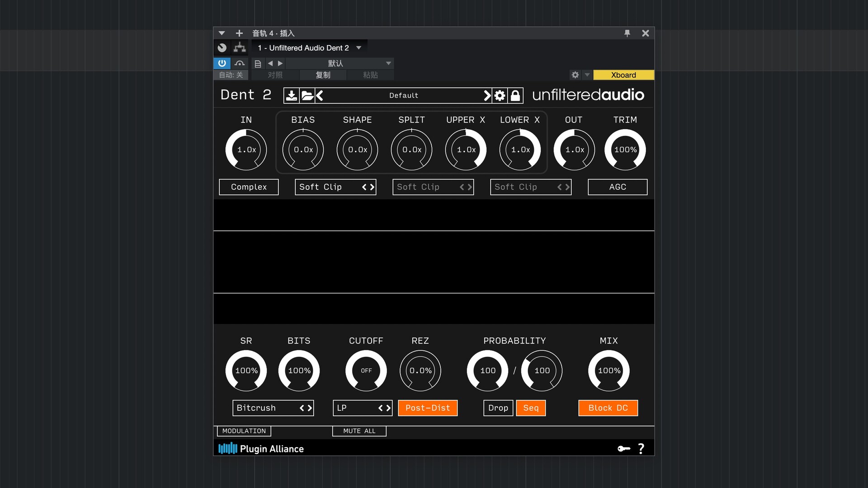Toggle the Block DC button
This screenshot has width=868, height=488.
pos(608,408)
